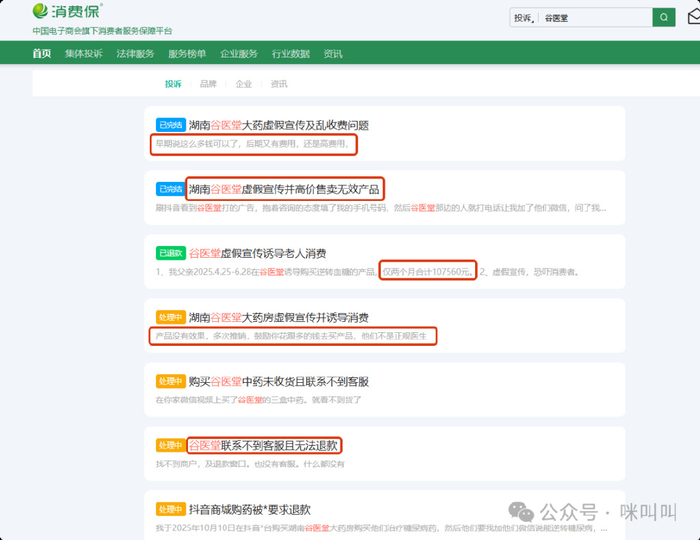Screen dimensions: 700x540
Task: Click text 仅两个月合计107560元
Action: [x=428, y=272]
